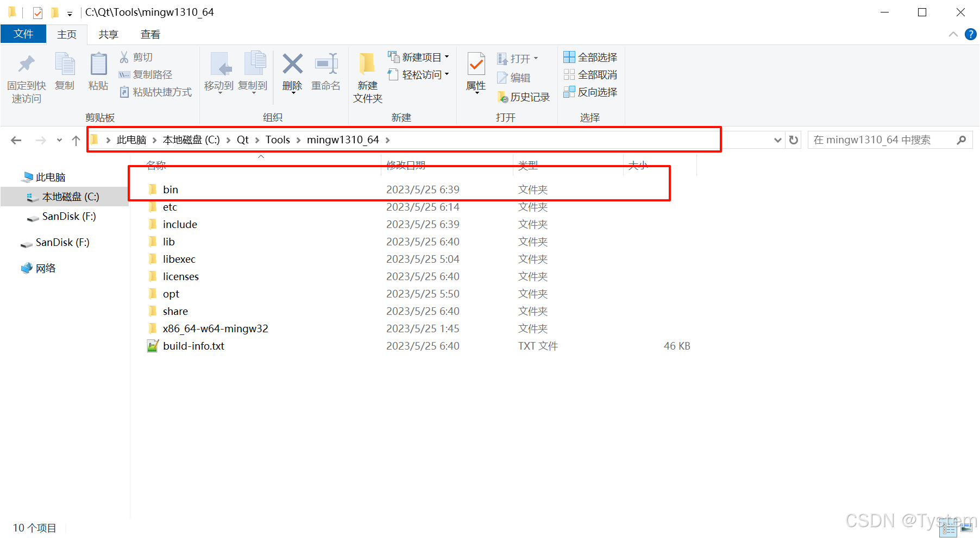Click Select none in ribbon
The width and height of the screenshot is (980, 538).
[x=590, y=74]
